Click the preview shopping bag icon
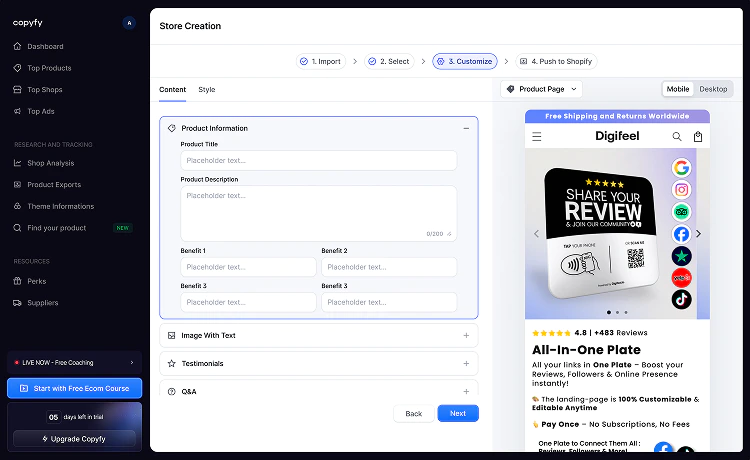Screen dimensions: 750x460 coord(698,137)
